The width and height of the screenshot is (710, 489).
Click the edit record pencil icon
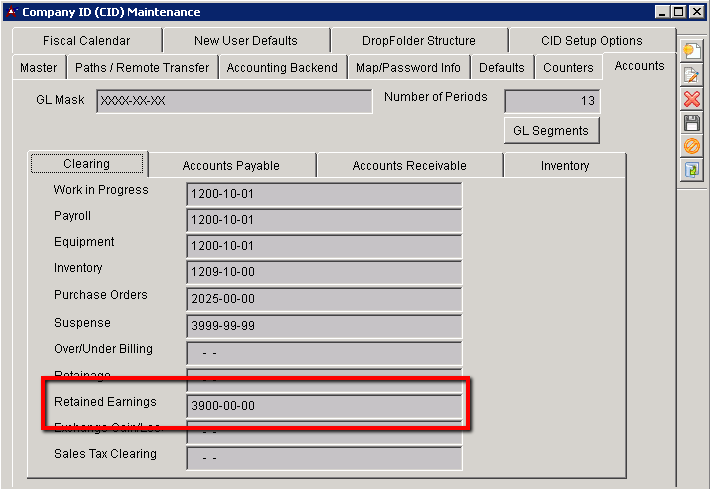pyautogui.click(x=691, y=76)
